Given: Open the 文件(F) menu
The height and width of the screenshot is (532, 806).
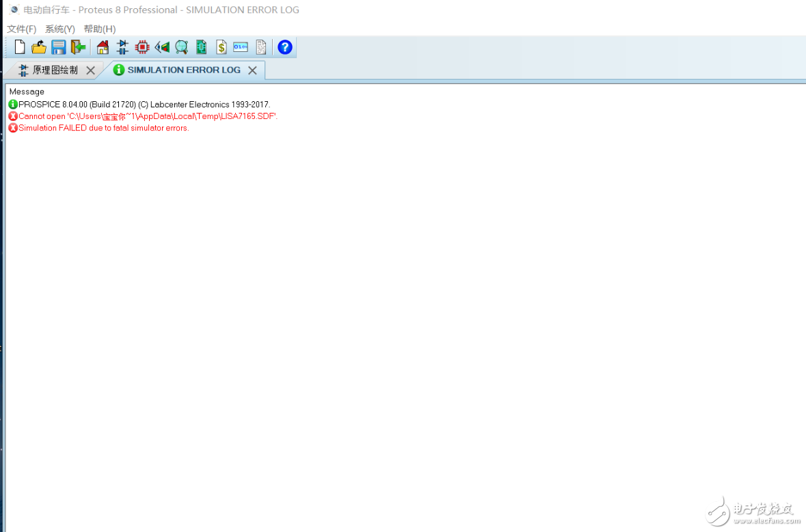Looking at the screenshot, I should [x=22, y=29].
